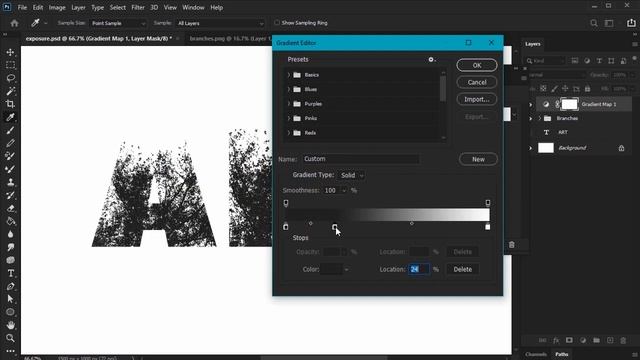The width and height of the screenshot is (640, 360).
Task: Select the Ellipse shape tool
Action: point(10,312)
